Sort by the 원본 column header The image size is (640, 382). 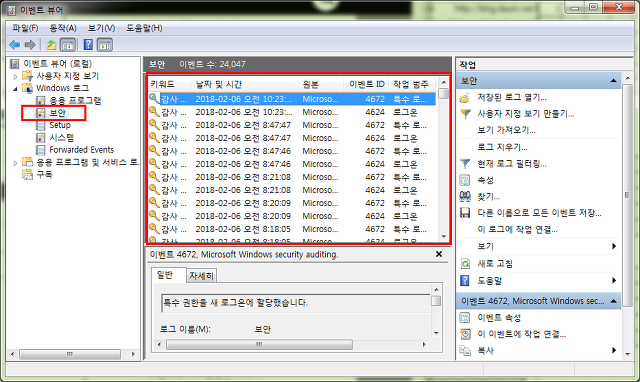(321, 84)
